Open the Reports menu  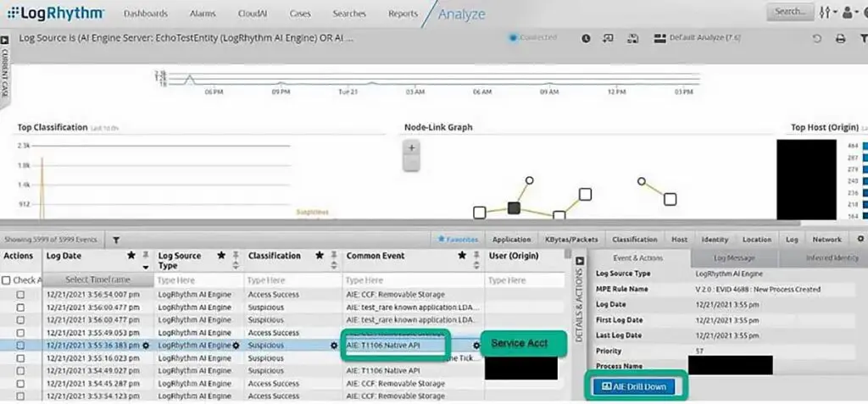click(x=403, y=14)
